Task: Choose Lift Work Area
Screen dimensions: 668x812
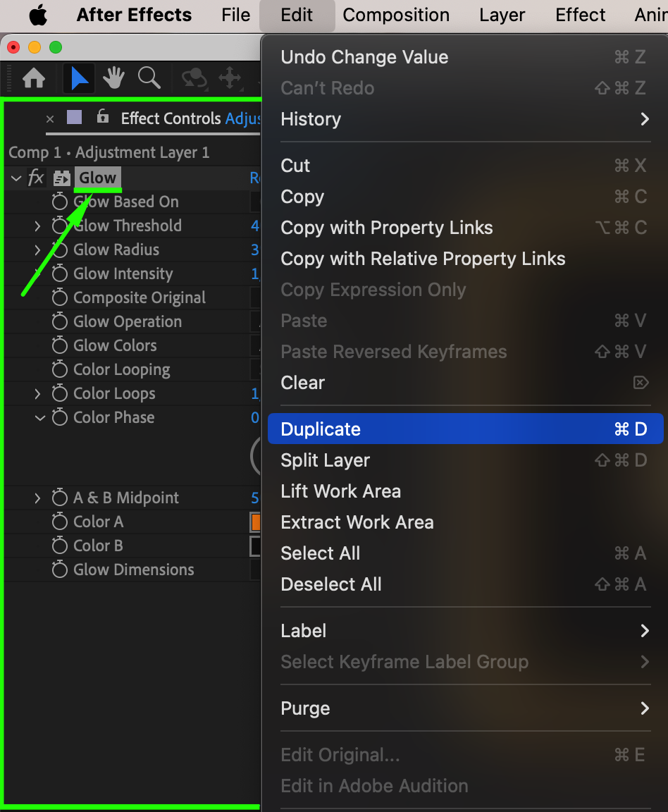Action: click(x=465, y=491)
